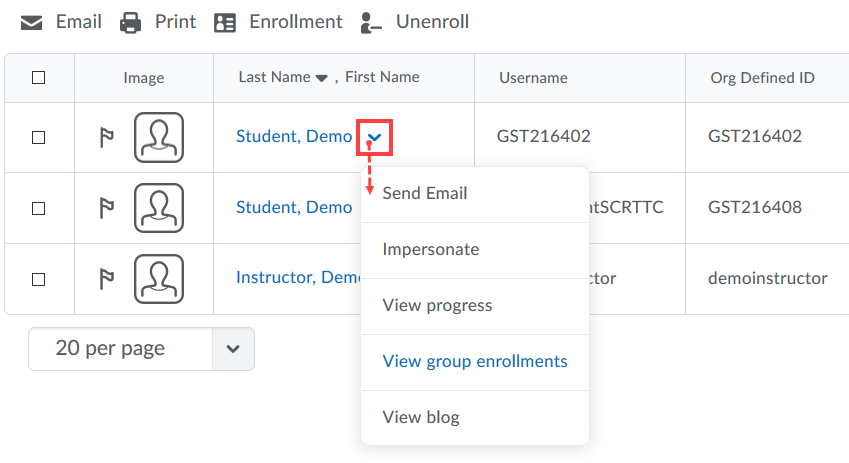Open Student, Demo link in GST216408 row
This screenshot has width=849, height=463.
coord(294,207)
